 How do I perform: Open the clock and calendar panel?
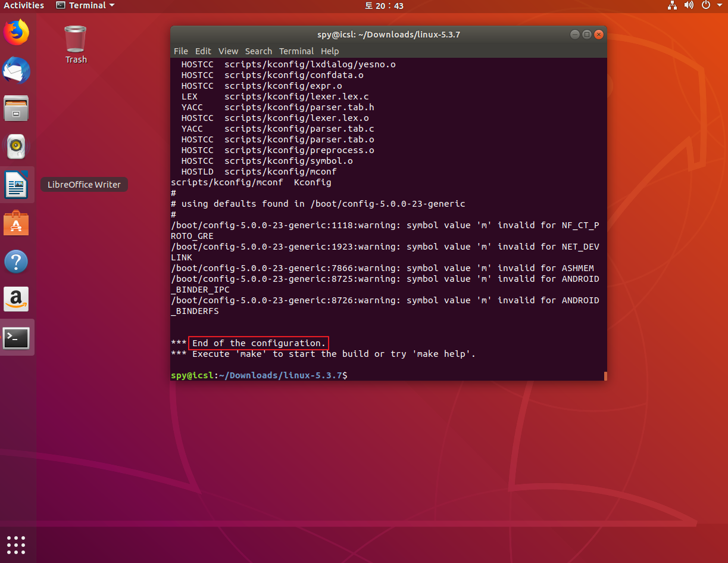click(x=384, y=5)
